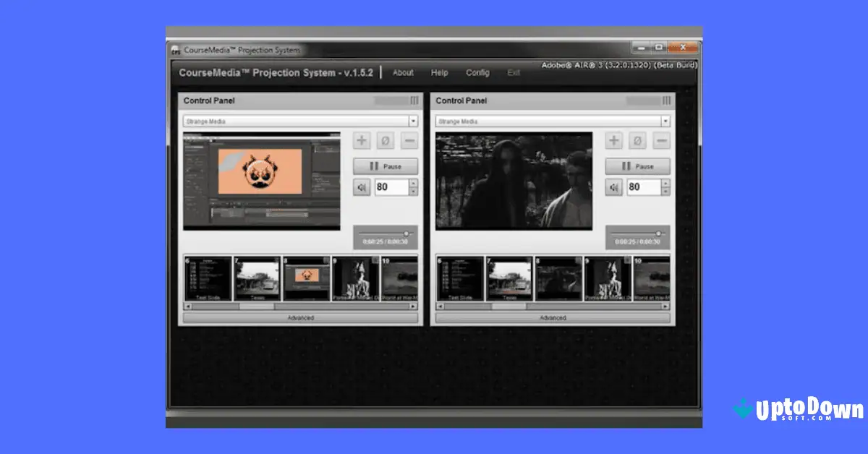Select the plus icon in the right panel

pos(613,140)
